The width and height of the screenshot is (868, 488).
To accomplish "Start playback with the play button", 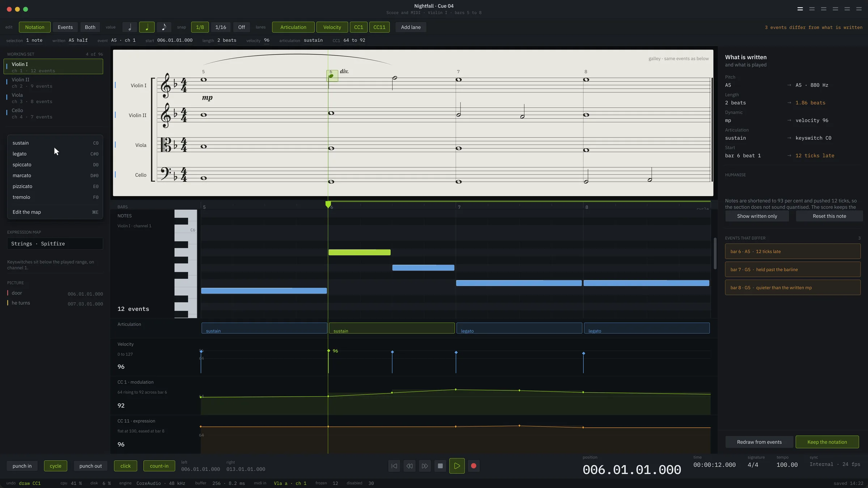I will [x=457, y=466].
